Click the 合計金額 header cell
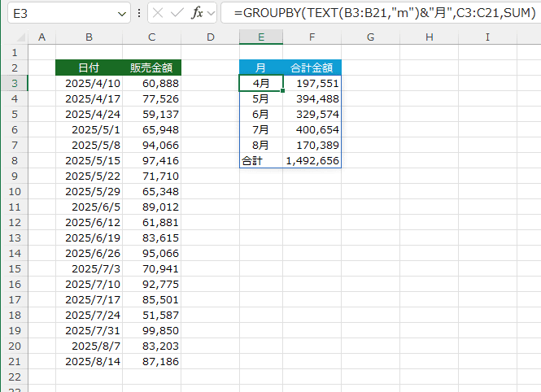The width and height of the screenshot is (541, 392). click(x=312, y=68)
